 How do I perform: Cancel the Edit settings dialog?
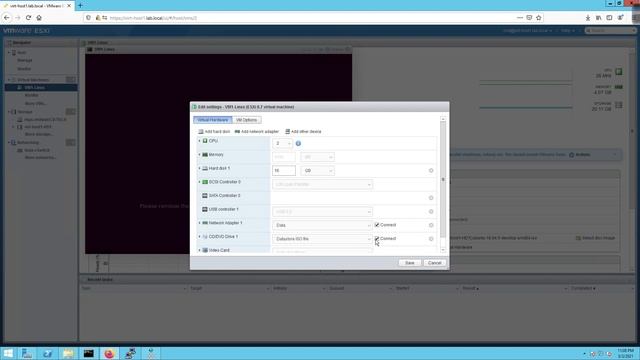[x=434, y=263]
